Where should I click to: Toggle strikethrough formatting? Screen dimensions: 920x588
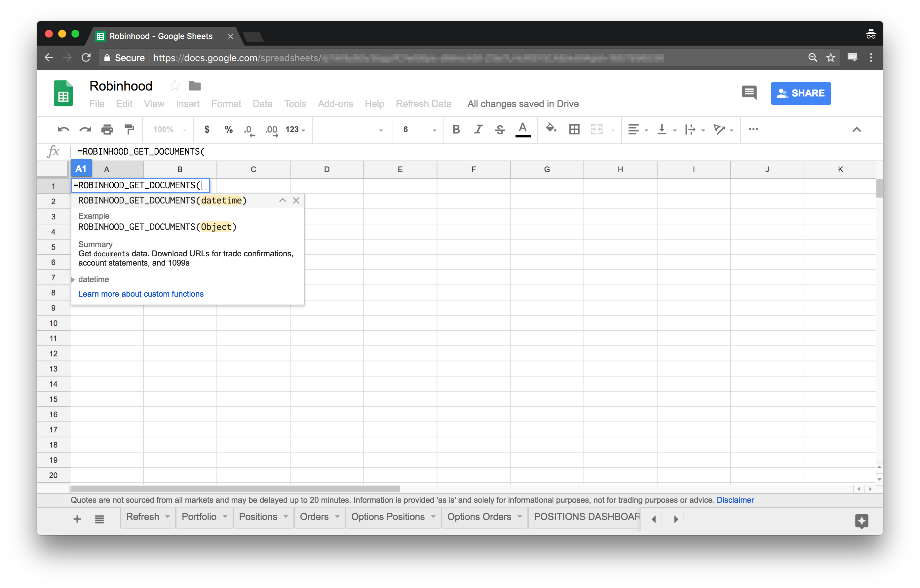[x=500, y=130]
